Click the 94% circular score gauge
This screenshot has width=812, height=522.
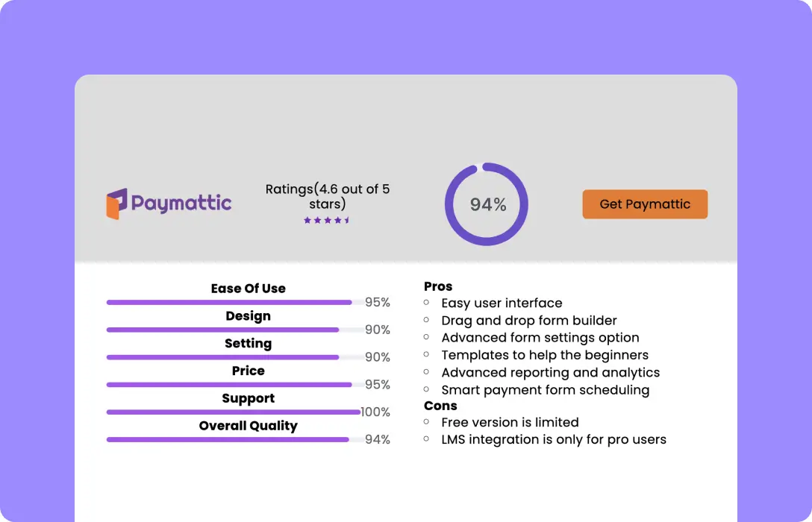[487, 203]
